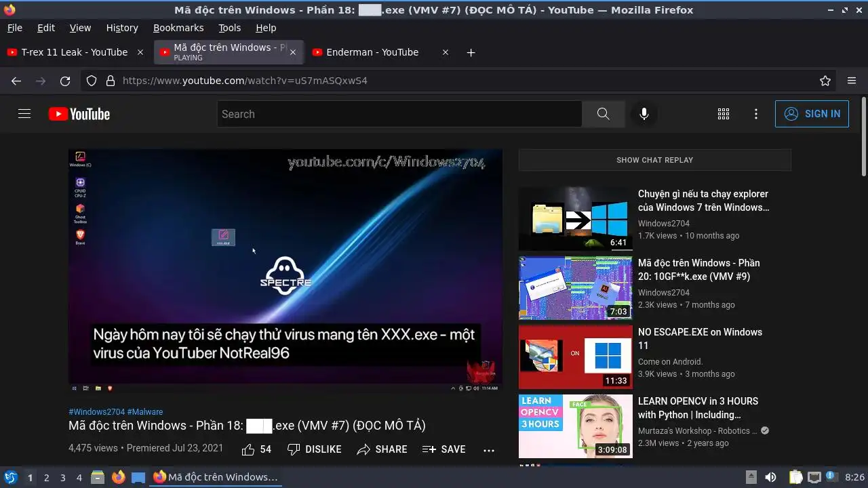
Task: Open the NO ESCAPE.EXE video thumbnail
Action: click(576, 357)
